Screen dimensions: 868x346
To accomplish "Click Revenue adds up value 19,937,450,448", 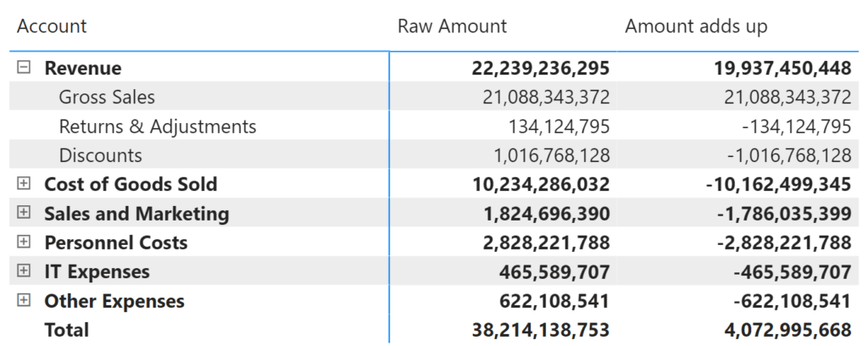I will (x=782, y=68).
